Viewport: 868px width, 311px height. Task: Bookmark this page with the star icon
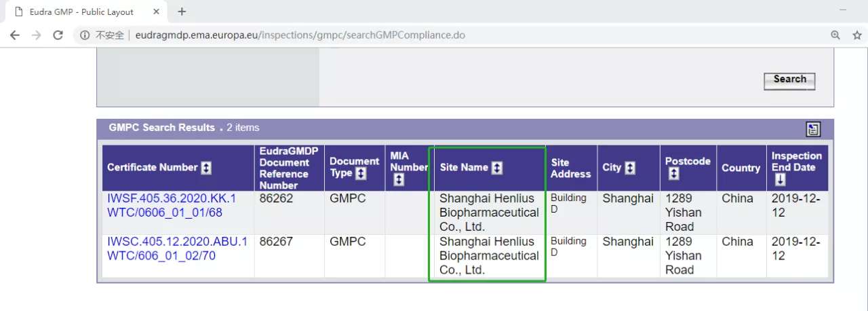click(856, 35)
